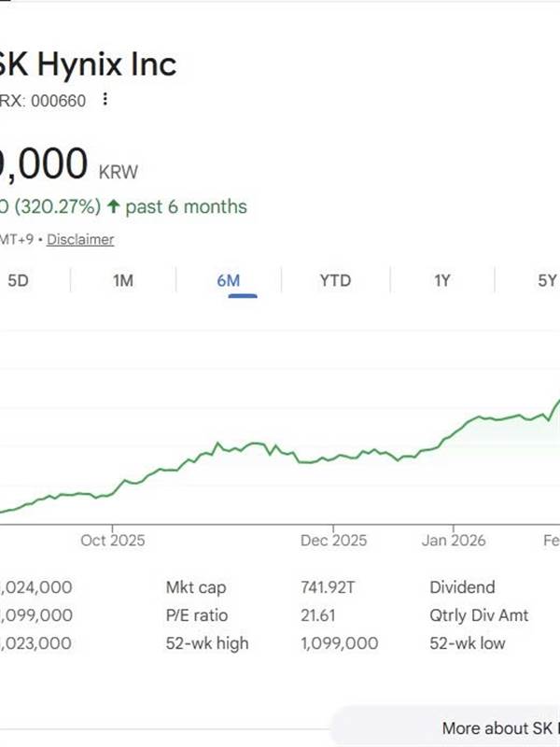
Task: Click the 52-wk low label
Action: tap(469, 643)
